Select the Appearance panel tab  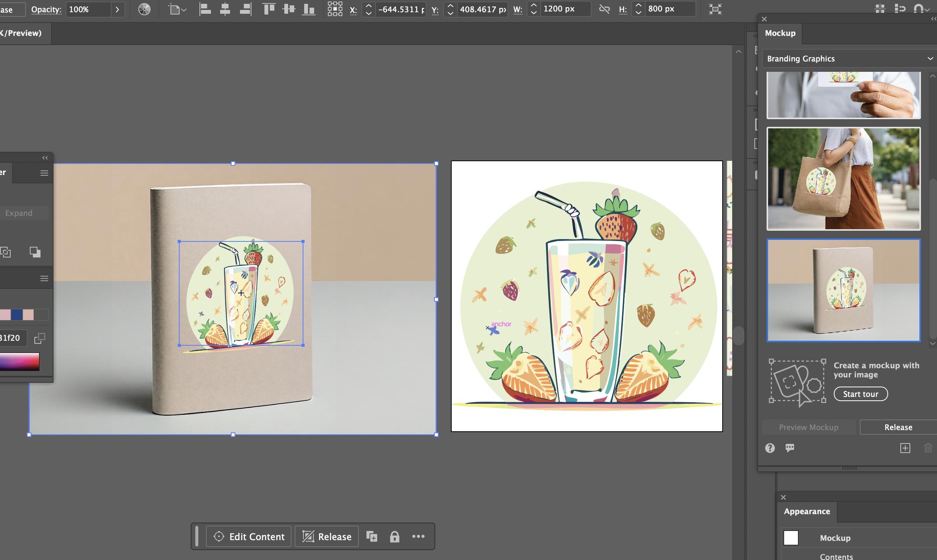[x=807, y=511]
